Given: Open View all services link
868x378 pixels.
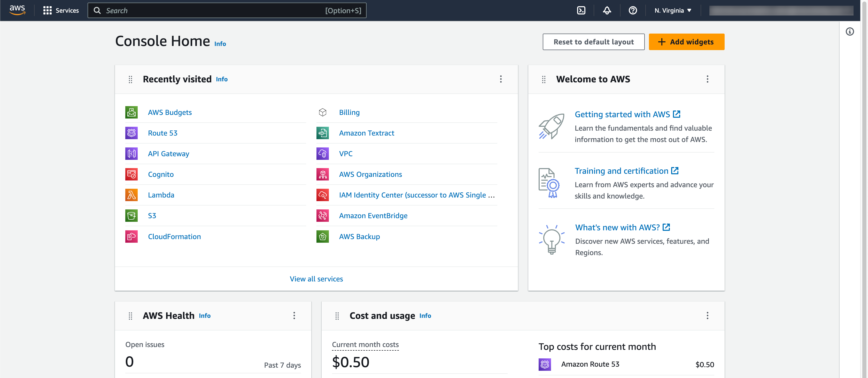Looking at the screenshot, I should pos(316,279).
